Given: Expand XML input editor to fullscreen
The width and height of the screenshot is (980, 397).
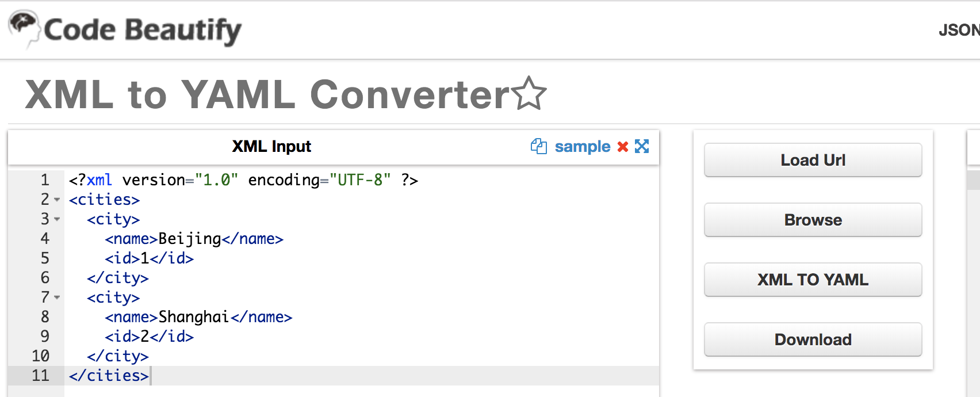Looking at the screenshot, I should point(642,146).
